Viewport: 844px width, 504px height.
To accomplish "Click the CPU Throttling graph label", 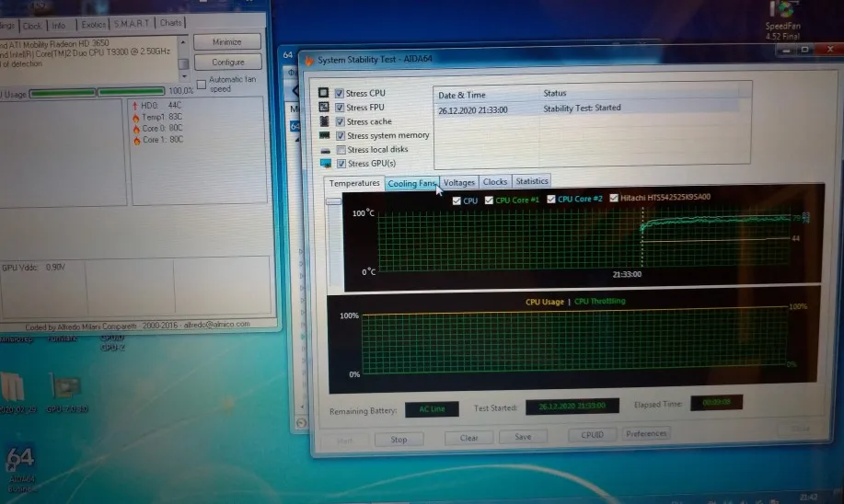I will [599, 302].
